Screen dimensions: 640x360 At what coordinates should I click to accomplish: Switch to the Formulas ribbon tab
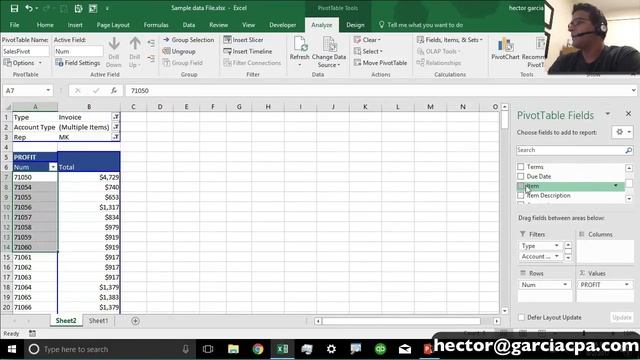pyautogui.click(x=156, y=25)
